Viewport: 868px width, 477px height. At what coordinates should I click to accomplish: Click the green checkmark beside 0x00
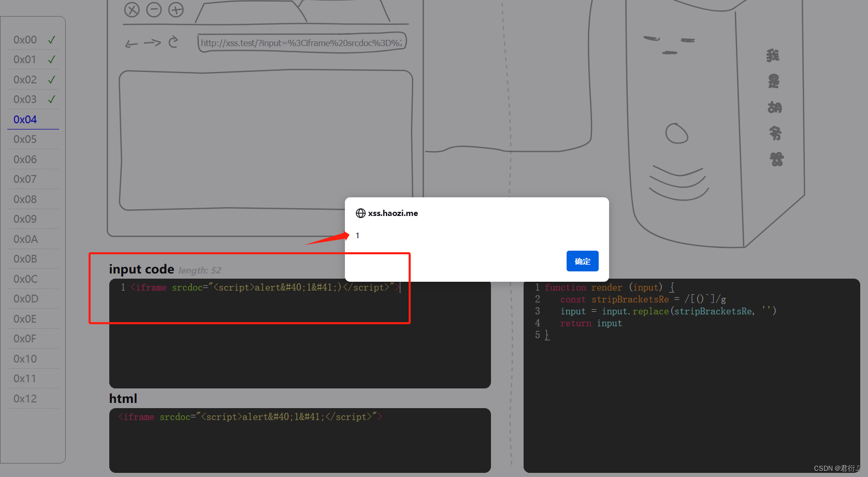point(51,40)
